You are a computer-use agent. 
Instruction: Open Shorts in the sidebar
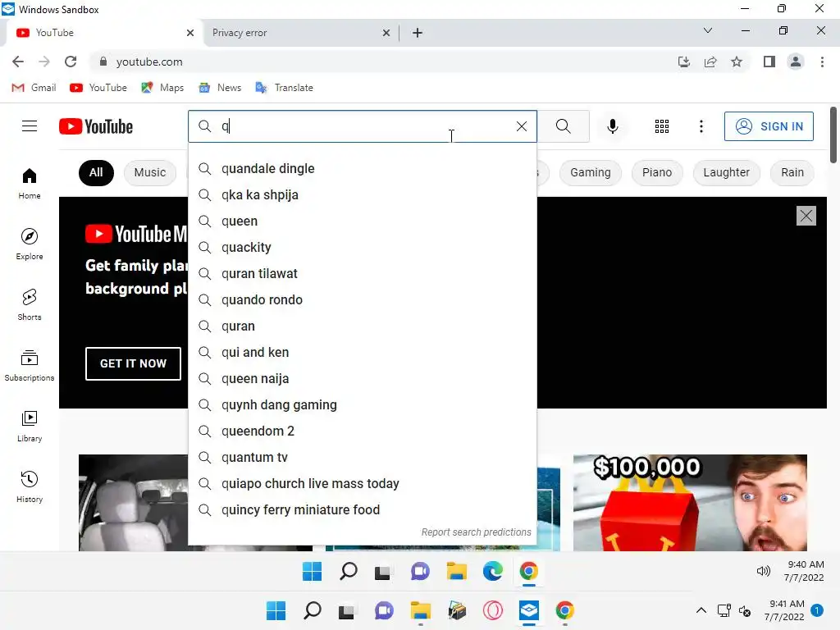point(30,305)
